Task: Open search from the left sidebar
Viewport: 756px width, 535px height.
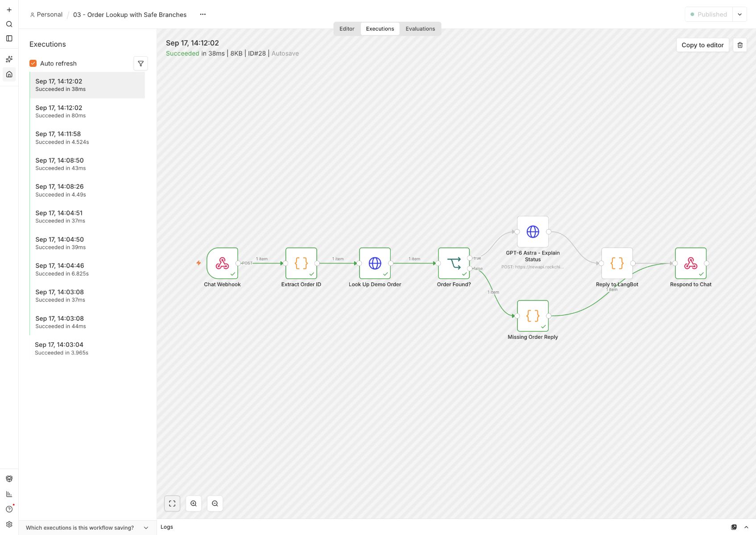Action: (x=9, y=24)
